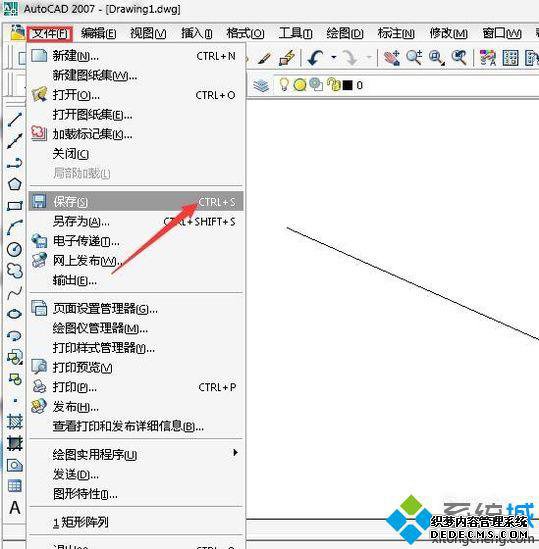
Task: Open the Layer Properties Manager icon
Action: click(261, 85)
